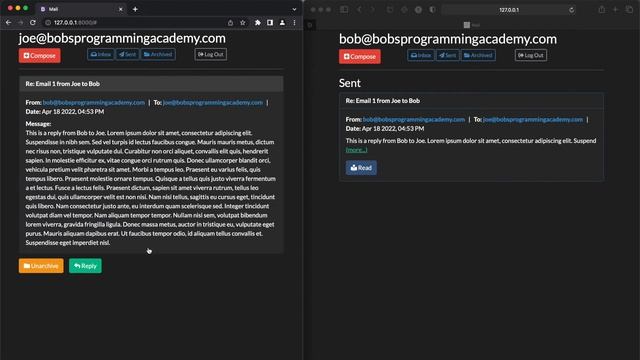Log Out from bob's account
Viewport: 640px width, 360px height.
point(531,55)
